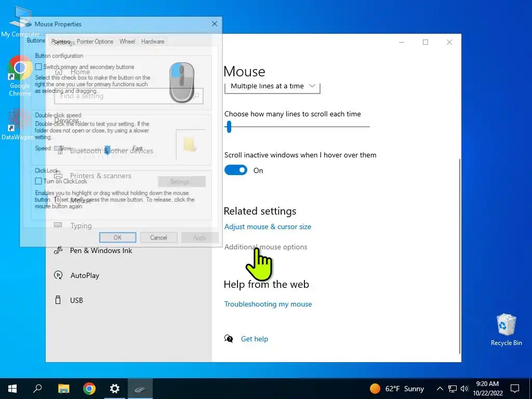This screenshot has height=399, width=532.
Task: Open Adjust mouse & cursor size link
Action: pos(268,227)
